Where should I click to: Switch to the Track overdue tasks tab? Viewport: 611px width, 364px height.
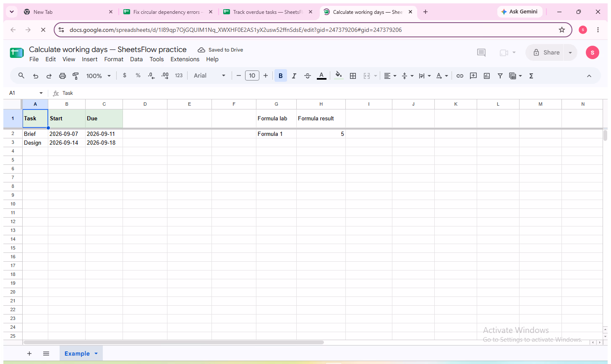[x=267, y=12]
